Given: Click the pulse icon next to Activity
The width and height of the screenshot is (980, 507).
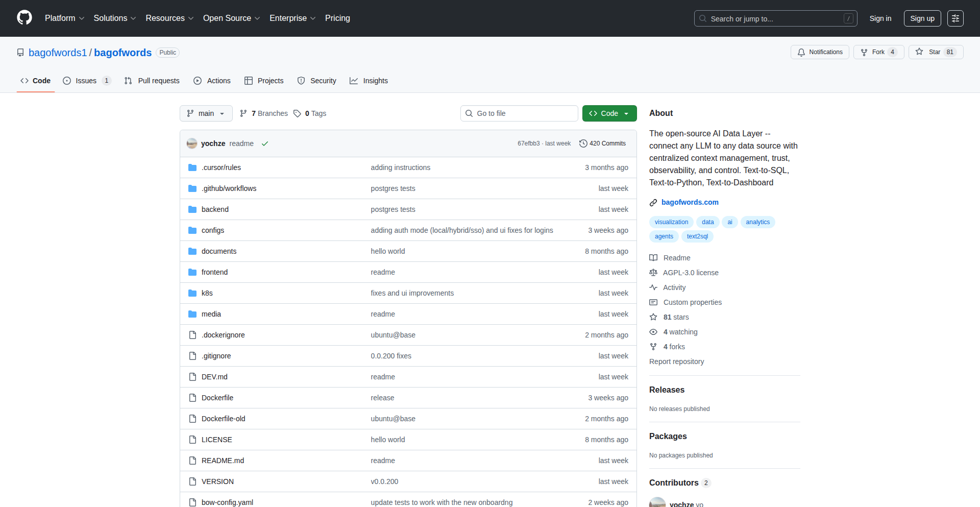Looking at the screenshot, I should pyautogui.click(x=653, y=287).
